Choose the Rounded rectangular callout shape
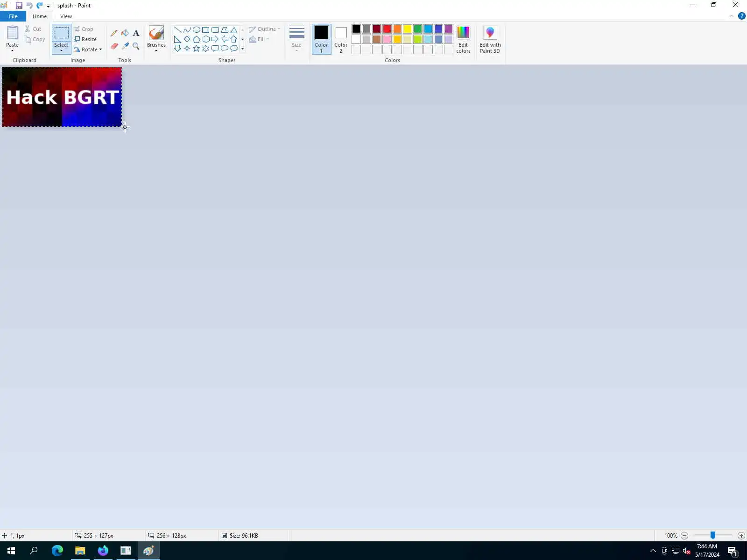 coord(215,48)
